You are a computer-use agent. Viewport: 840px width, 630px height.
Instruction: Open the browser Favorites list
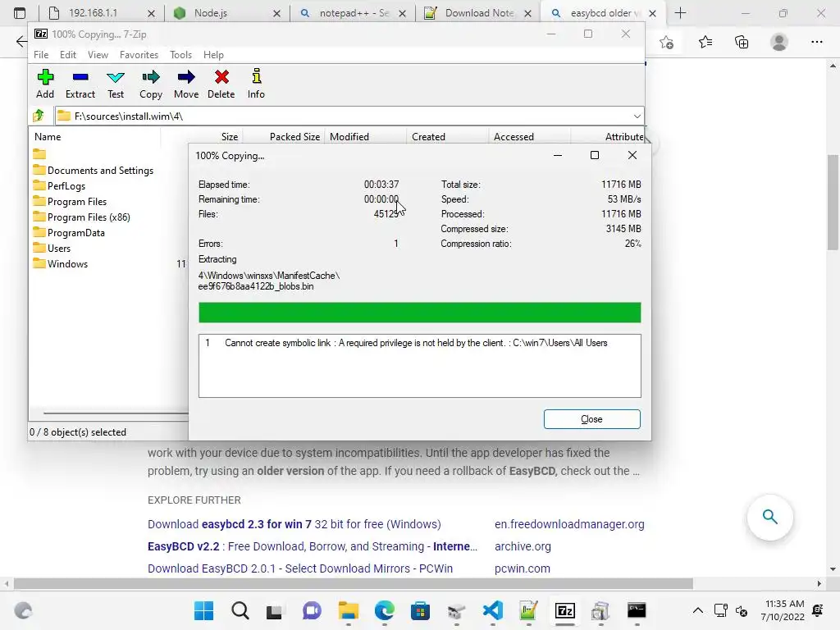click(x=705, y=42)
